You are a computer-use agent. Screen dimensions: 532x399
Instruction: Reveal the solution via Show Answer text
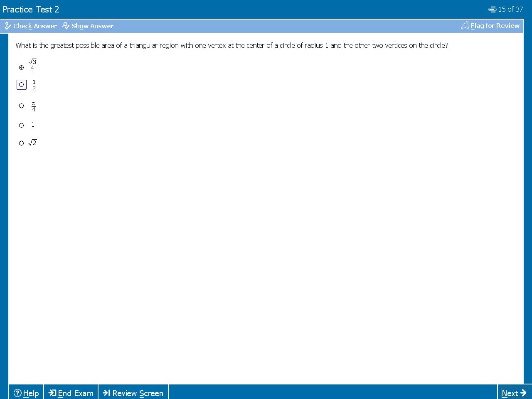pos(92,26)
